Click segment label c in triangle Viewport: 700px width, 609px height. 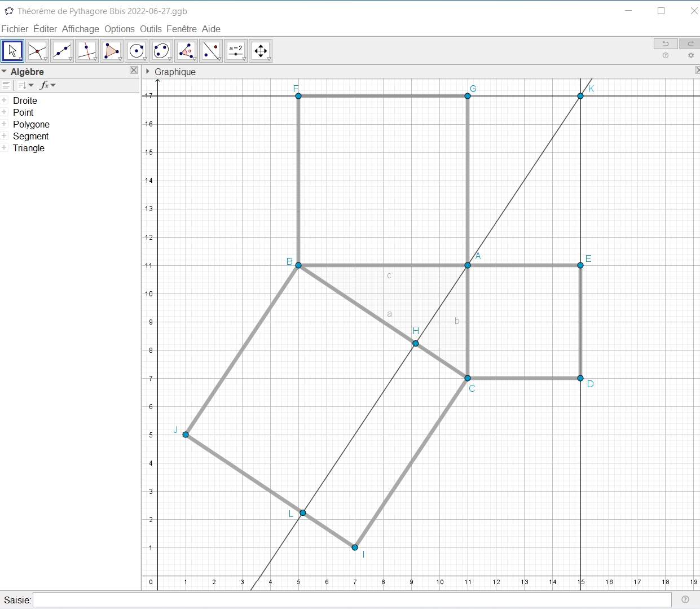389,275
